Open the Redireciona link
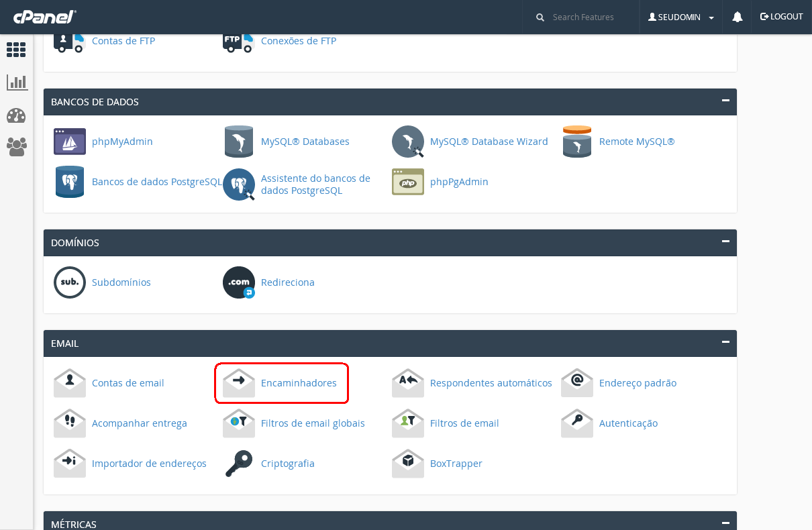Viewport: 812px width, 530px height. click(288, 282)
